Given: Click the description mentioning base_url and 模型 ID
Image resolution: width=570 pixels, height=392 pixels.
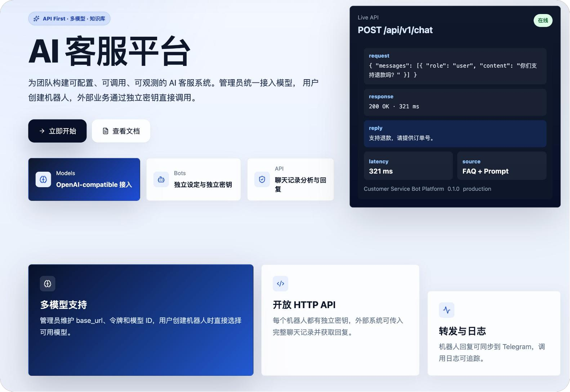Looking at the screenshot, I should point(141,326).
